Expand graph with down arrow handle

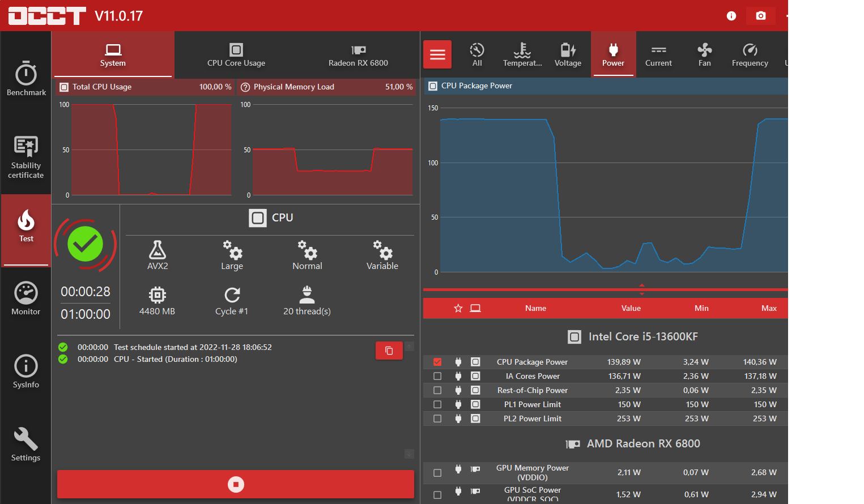(642, 294)
